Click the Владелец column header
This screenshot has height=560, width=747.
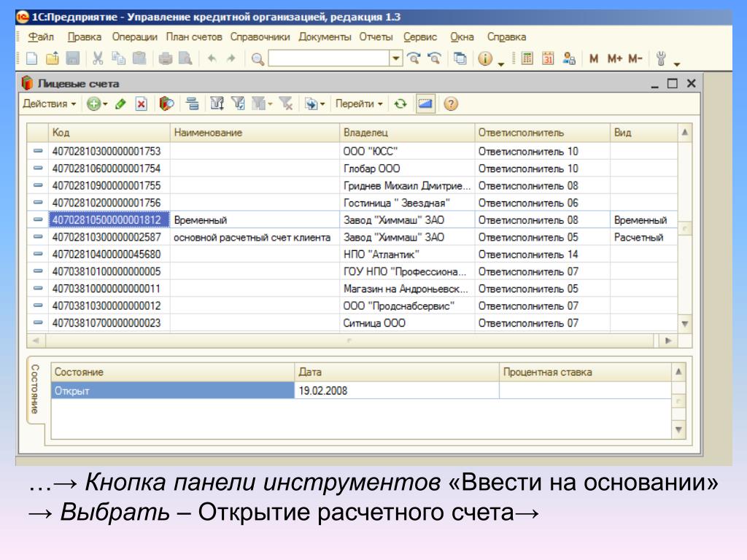point(407,133)
